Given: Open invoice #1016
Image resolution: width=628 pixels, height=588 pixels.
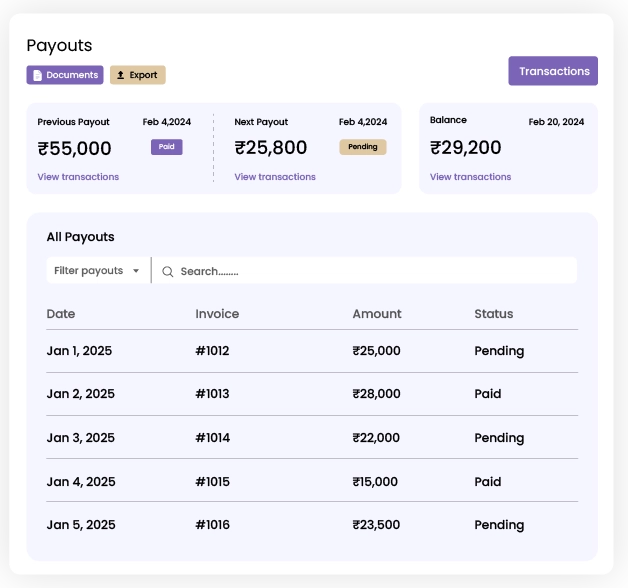Looking at the screenshot, I should [x=213, y=525].
